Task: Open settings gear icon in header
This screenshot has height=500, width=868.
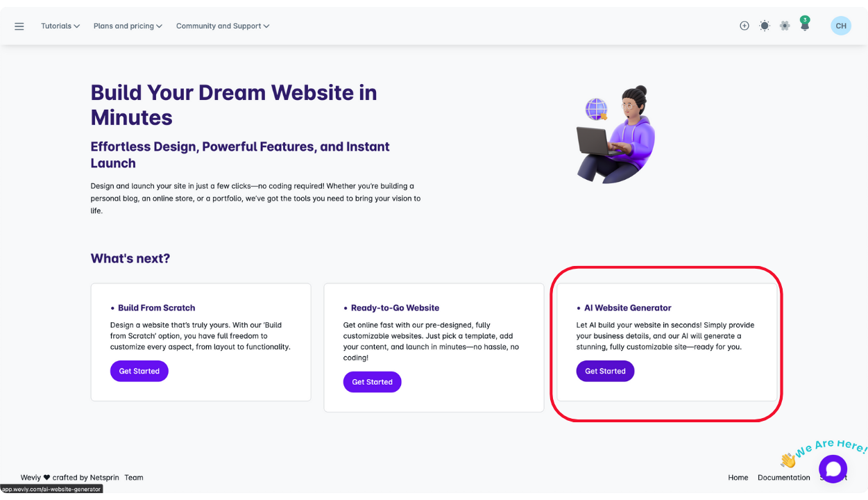Action: click(x=785, y=26)
